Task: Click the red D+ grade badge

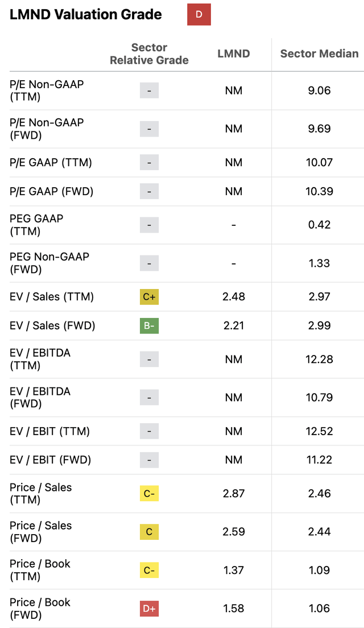Action: (x=149, y=608)
